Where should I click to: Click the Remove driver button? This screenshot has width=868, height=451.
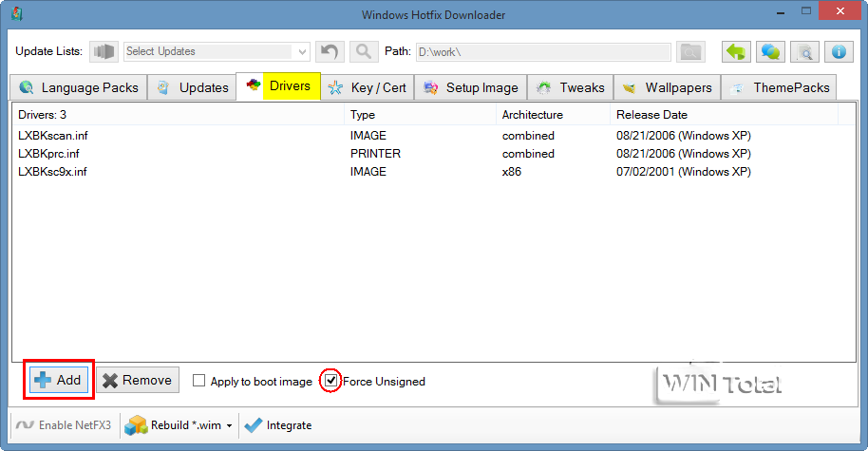click(138, 380)
